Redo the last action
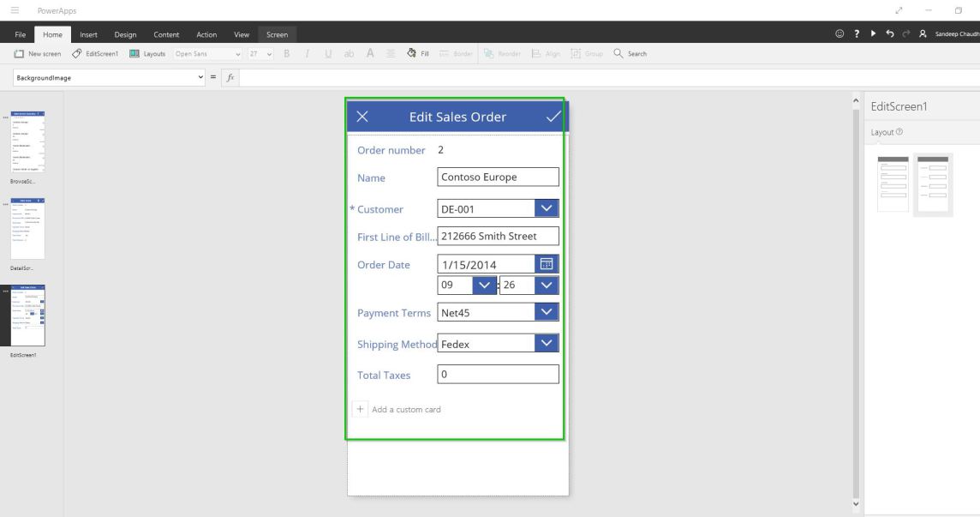Viewport: 980px width, 517px height. tap(905, 33)
